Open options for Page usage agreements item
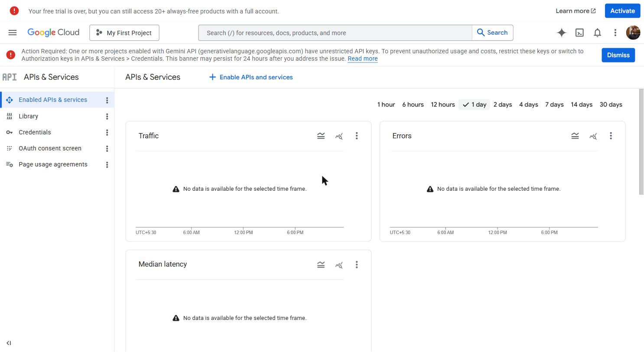The width and height of the screenshot is (644, 352). pyautogui.click(x=107, y=164)
